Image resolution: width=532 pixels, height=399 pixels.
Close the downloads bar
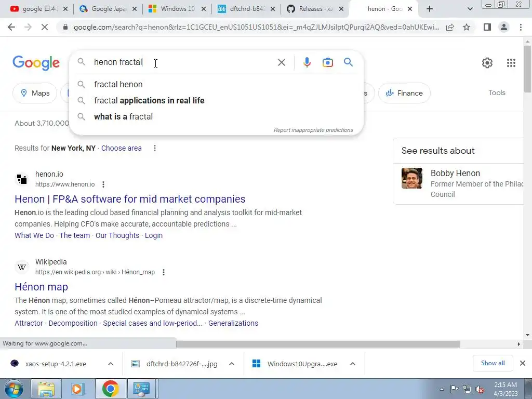coord(523,363)
